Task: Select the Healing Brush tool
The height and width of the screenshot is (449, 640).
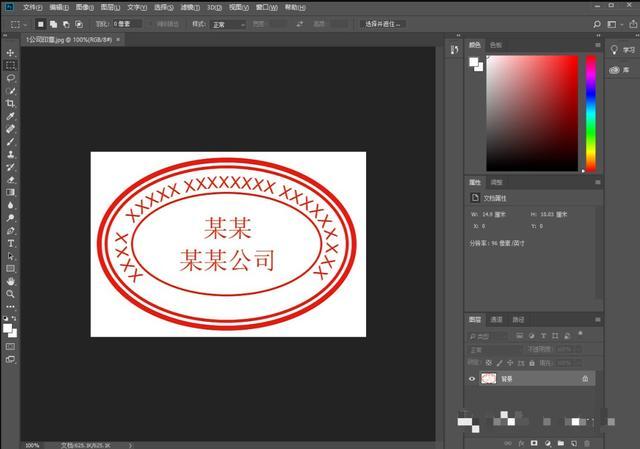Action: [x=11, y=129]
